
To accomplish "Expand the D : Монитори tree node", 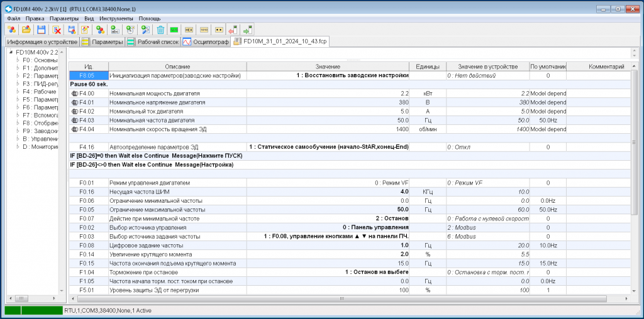I will tap(18, 146).
